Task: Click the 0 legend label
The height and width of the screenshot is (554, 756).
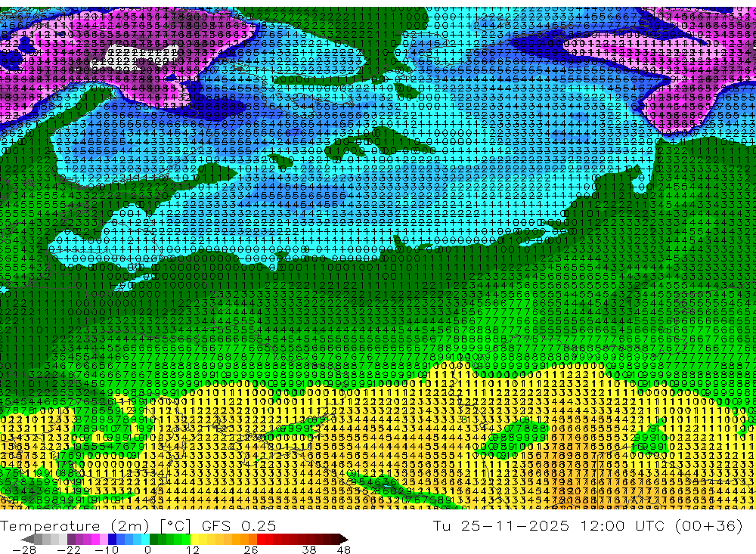Action: point(147,550)
